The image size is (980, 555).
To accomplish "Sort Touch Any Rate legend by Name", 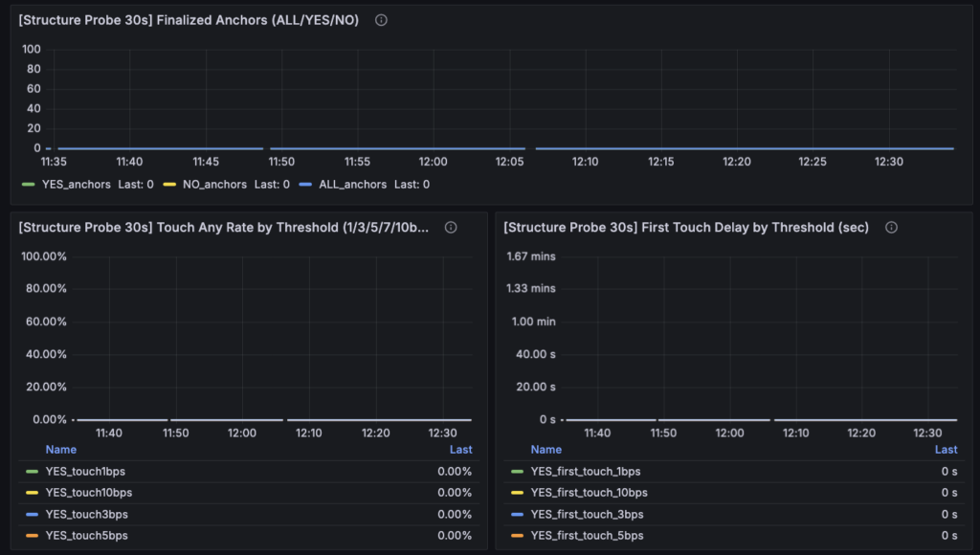I will (60, 450).
